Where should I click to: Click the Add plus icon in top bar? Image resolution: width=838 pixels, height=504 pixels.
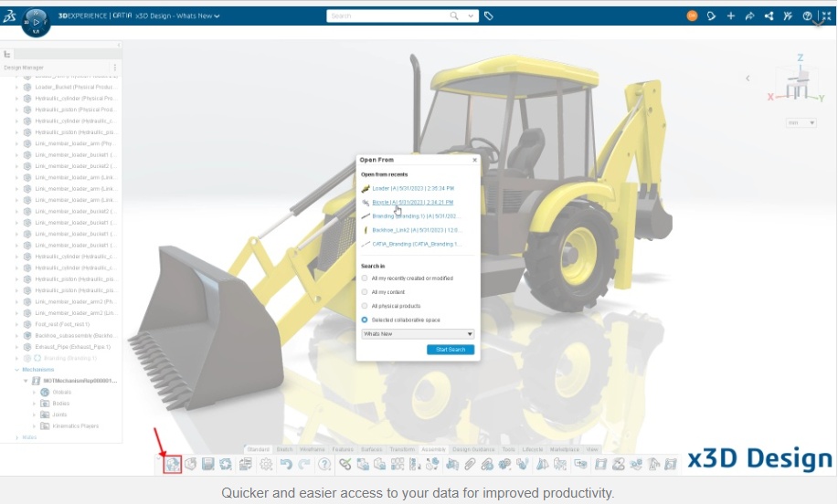[730, 16]
